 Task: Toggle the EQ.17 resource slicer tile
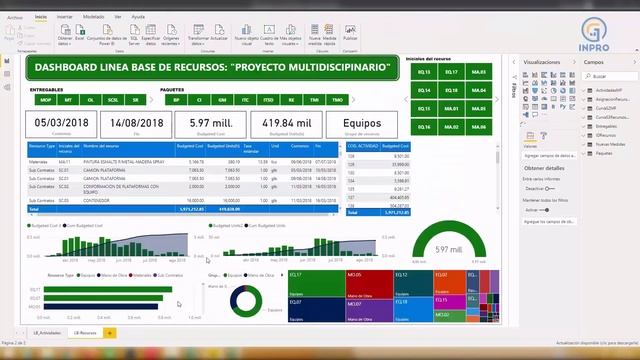pyautogui.click(x=451, y=72)
